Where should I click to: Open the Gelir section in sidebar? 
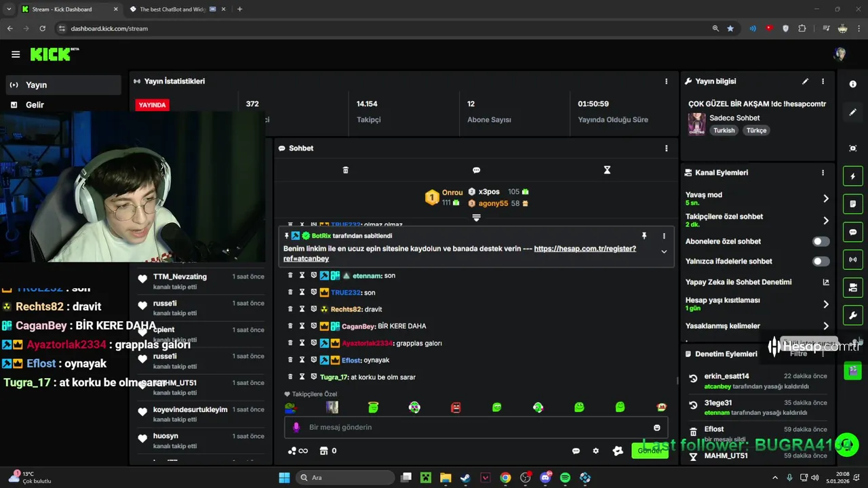(64, 104)
